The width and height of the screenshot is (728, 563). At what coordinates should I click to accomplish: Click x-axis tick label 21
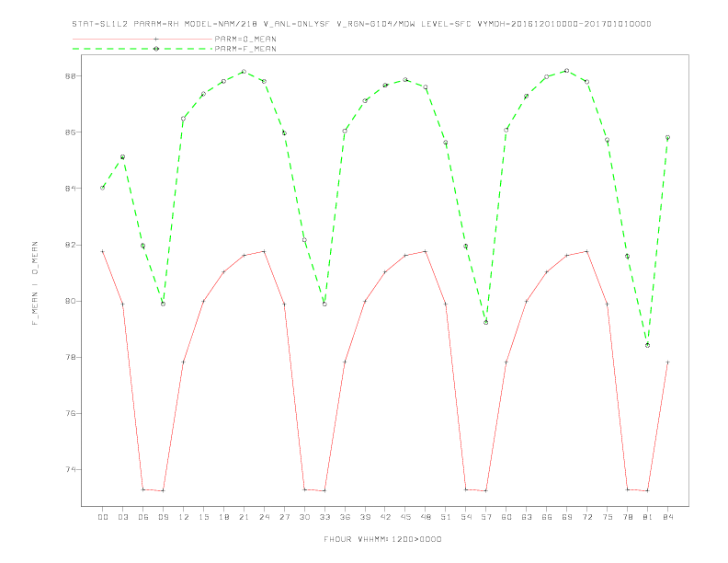(x=244, y=517)
